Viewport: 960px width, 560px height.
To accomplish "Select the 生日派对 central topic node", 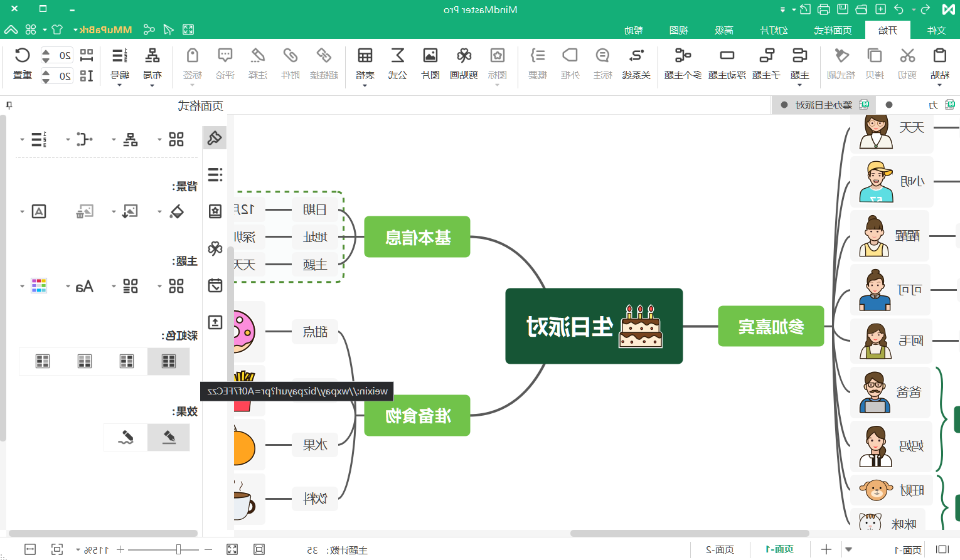I will pyautogui.click(x=594, y=326).
